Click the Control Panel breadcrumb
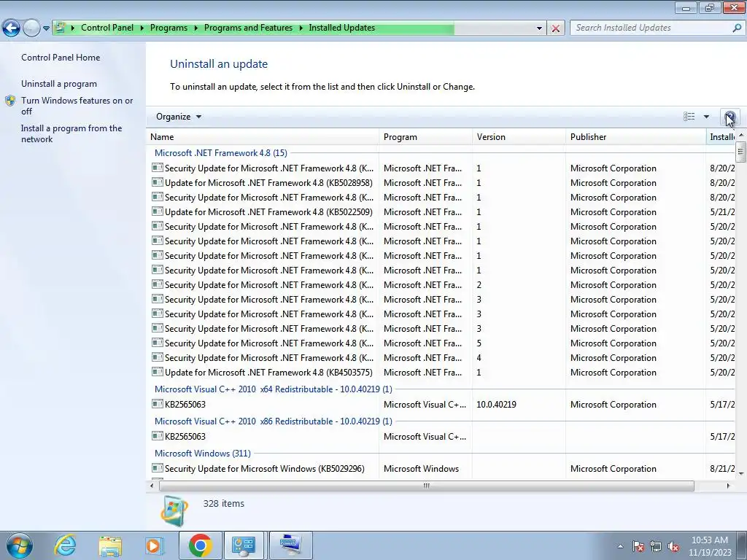The image size is (747, 560). (107, 28)
